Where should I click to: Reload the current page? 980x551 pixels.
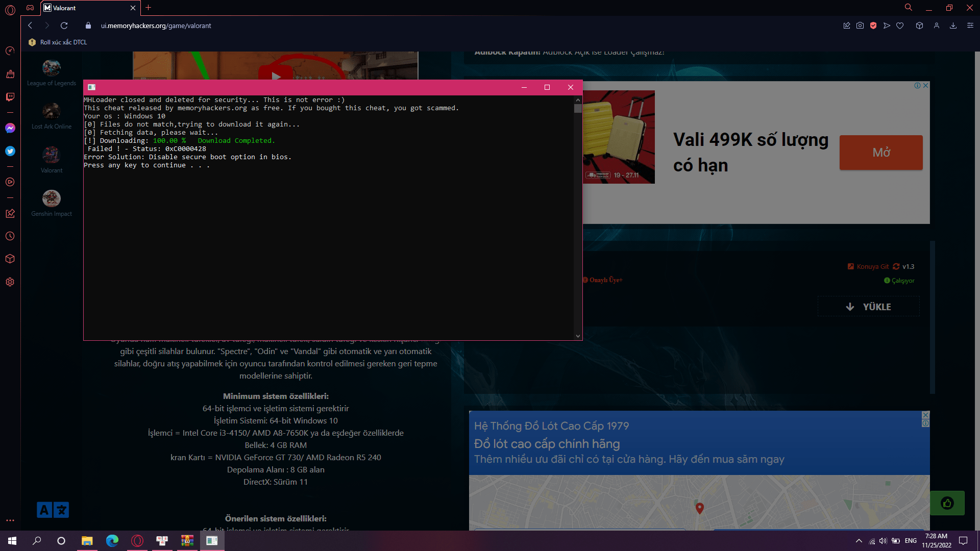(x=64, y=26)
